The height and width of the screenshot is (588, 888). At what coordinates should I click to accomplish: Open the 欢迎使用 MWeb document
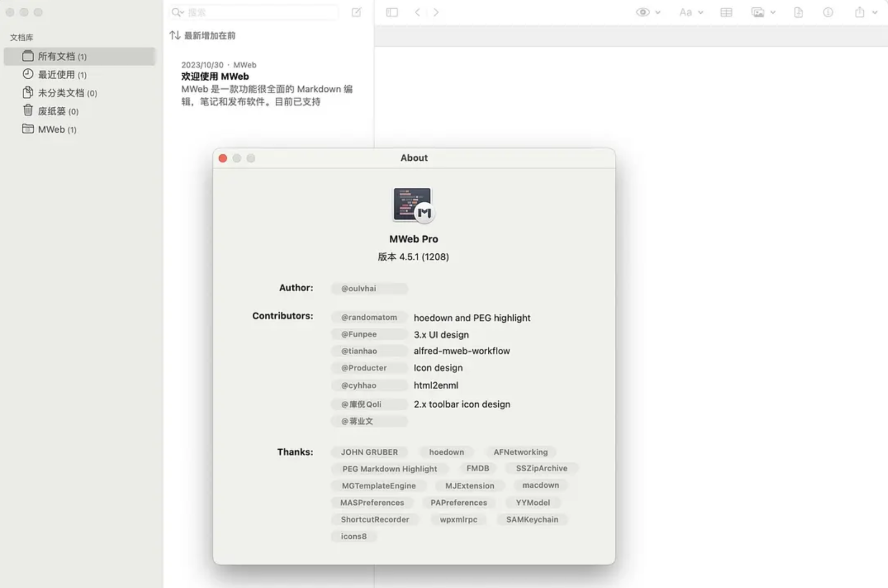click(268, 83)
